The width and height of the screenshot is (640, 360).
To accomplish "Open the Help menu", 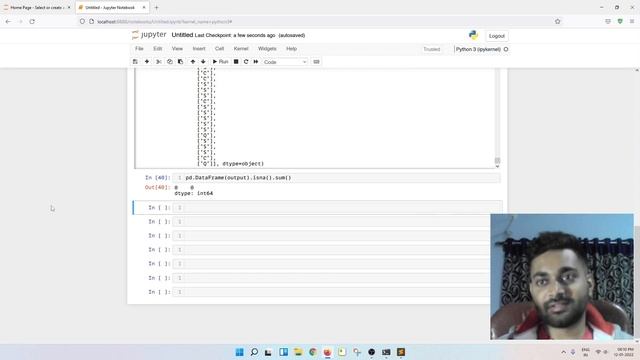I will pyautogui.click(x=291, y=49).
